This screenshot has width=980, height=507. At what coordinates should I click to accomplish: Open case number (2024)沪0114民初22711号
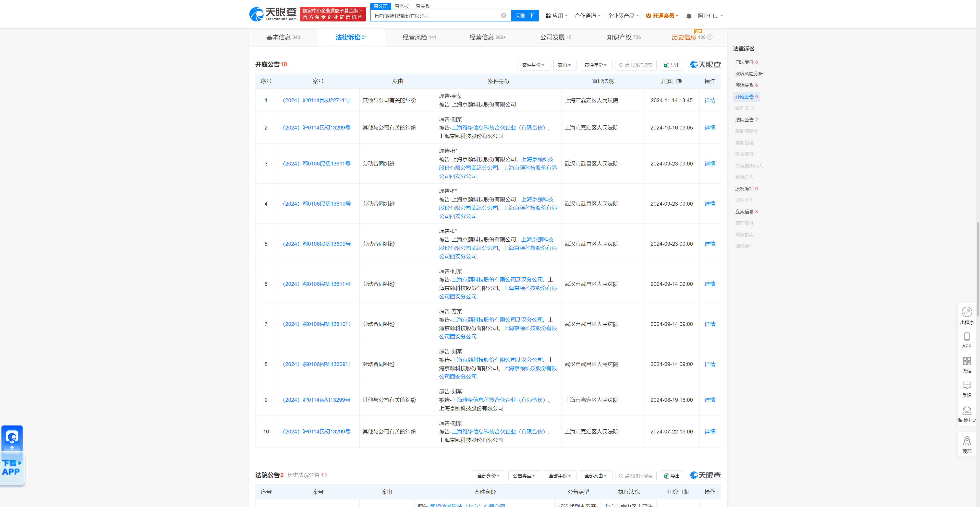316,100
